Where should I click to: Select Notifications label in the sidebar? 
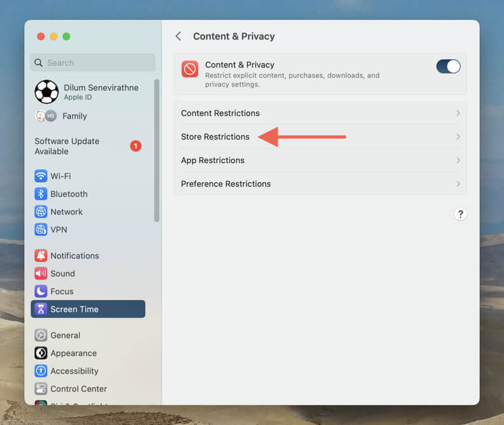pos(75,256)
